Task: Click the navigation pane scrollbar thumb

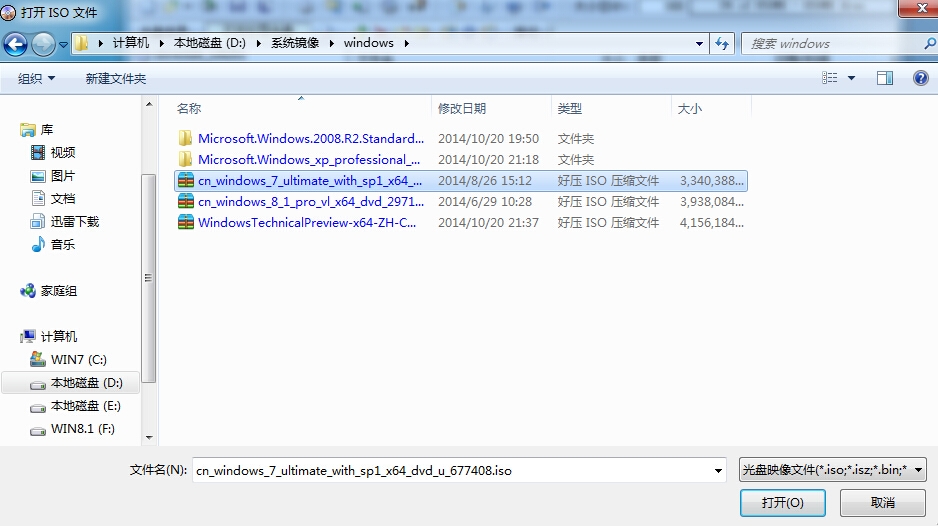Action: click(x=149, y=278)
